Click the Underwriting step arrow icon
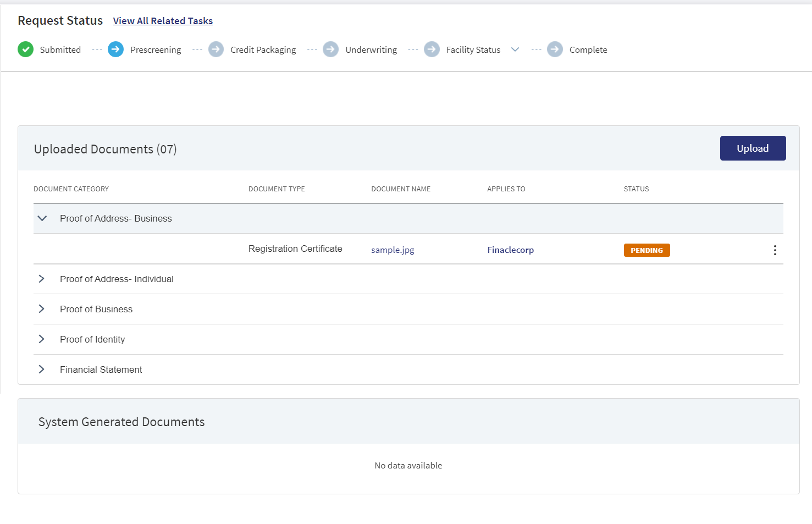This screenshot has width=812, height=524. pyautogui.click(x=330, y=49)
